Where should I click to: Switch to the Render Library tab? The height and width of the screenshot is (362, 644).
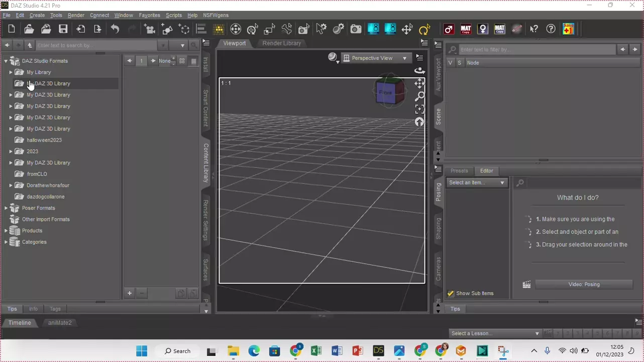pyautogui.click(x=281, y=43)
